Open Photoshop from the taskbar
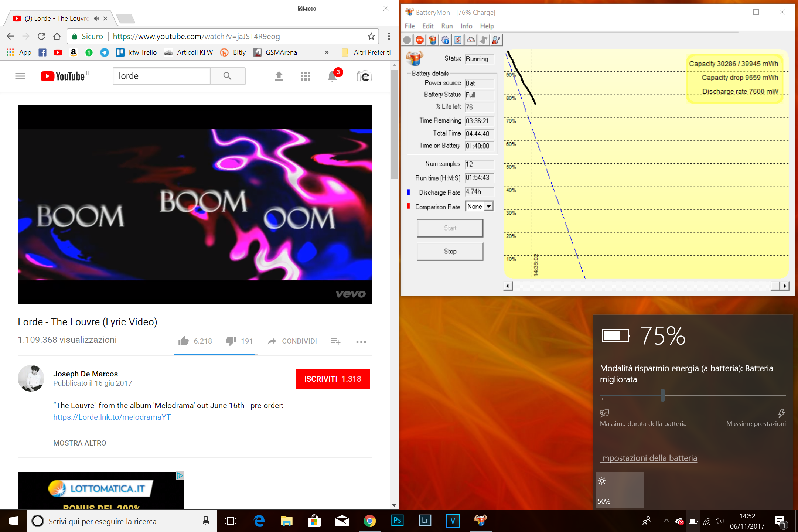The image size is (798, 532). click(x=397, y=521)
